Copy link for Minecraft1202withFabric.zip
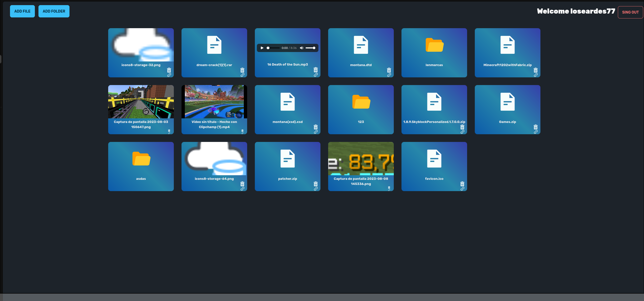Screen dimensions: 644x301 pyautogui.click(x=536, y=75)
